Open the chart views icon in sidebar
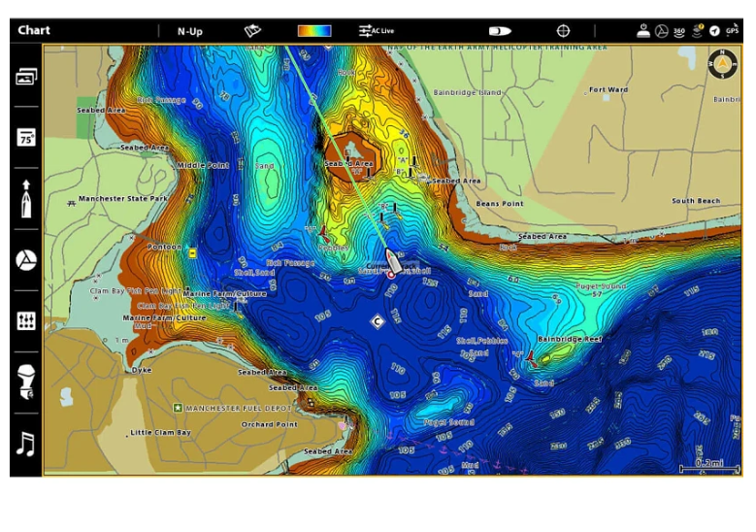Viewport: 756px width, 532px height. point(26,77)
